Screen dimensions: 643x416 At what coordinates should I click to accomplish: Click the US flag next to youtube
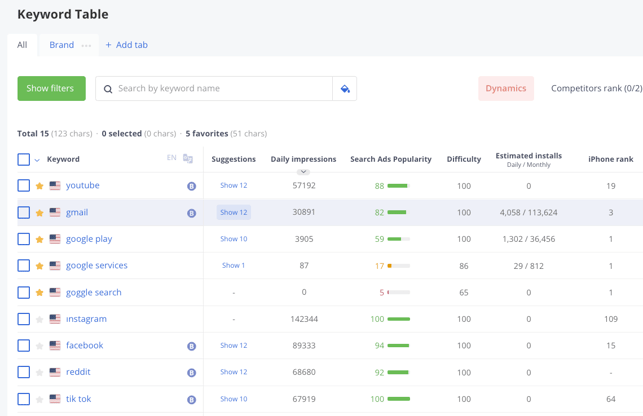[55, 185]
